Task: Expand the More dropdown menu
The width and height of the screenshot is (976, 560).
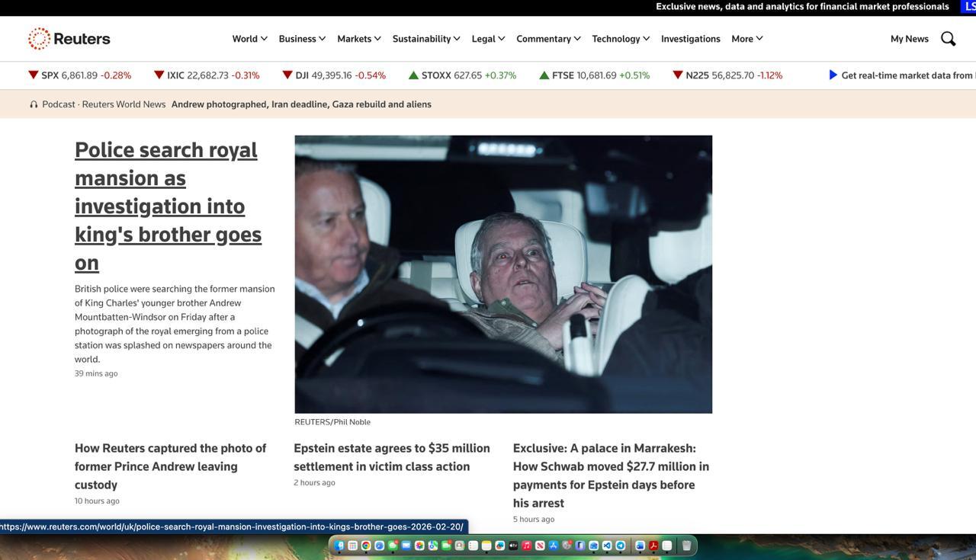Action: tap(746, 39)
